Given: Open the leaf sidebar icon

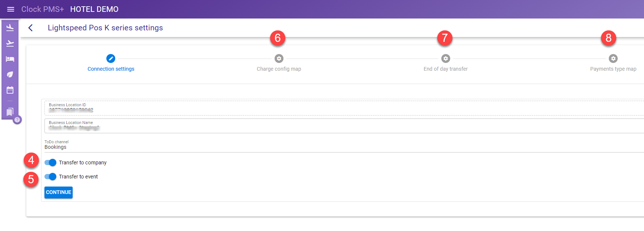Looking at the screenshot, I should click(10, 74).
